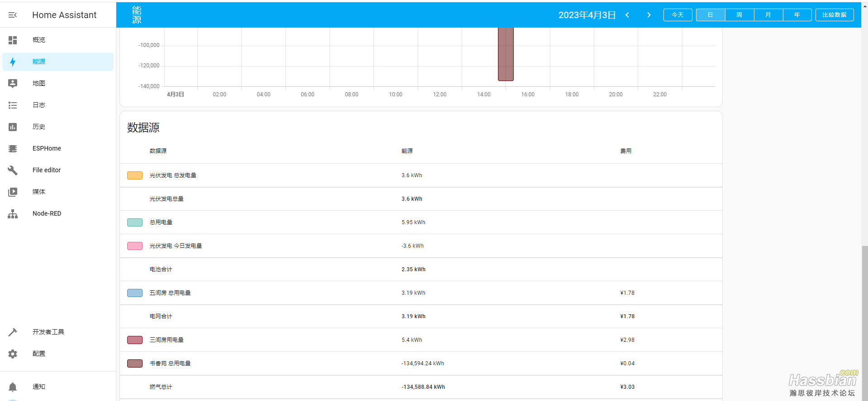The width and height of the screenshot is (868, 401).
Task: Click the Home Assistant title
Action: [64, 15]
